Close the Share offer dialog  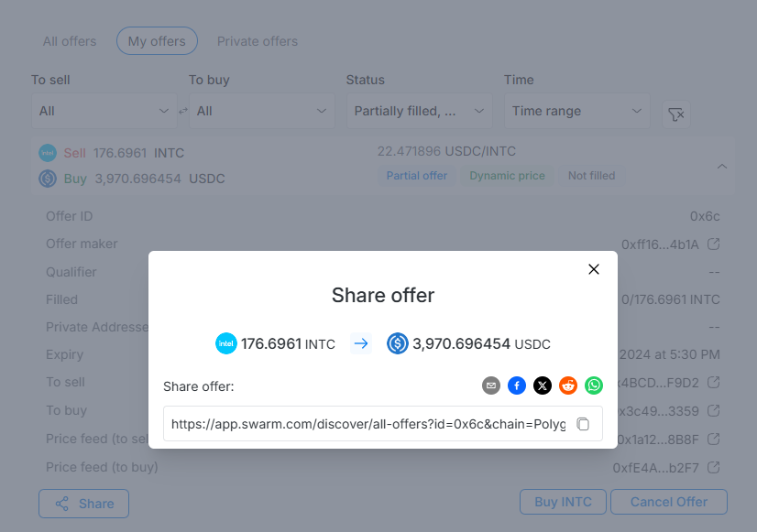(x=594, y=269)
